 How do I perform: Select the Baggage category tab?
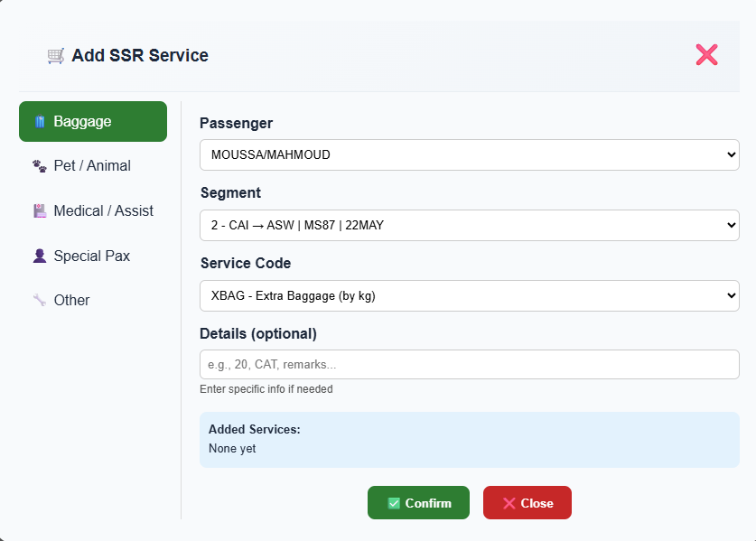(93, 122)
